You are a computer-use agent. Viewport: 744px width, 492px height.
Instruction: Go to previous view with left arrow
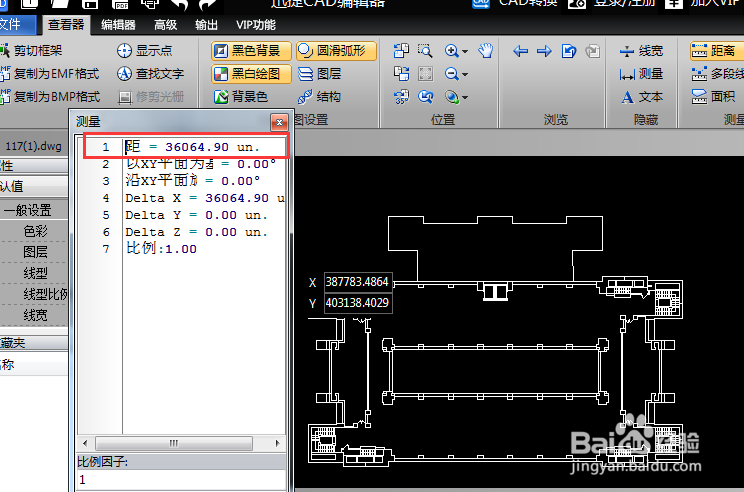pos(521,51)
